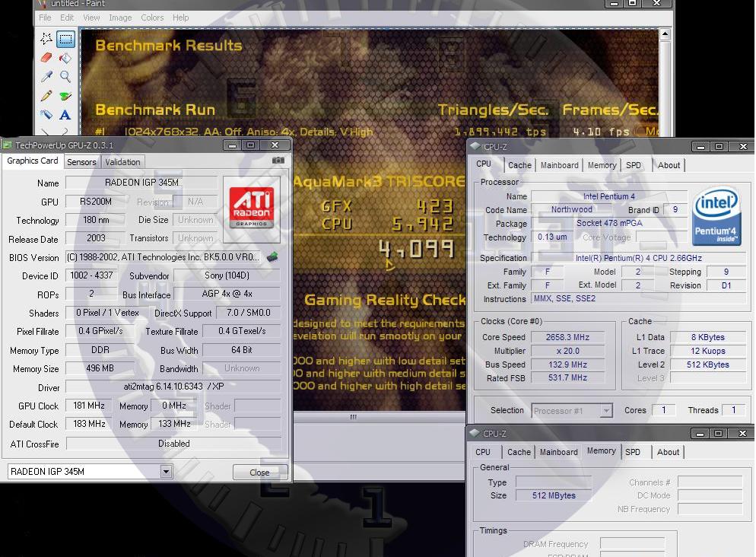The height and width of the screenshot is (557, 756).
Task: Open the SPD tab in lower CPU-Z
Action: click(633, 452)
